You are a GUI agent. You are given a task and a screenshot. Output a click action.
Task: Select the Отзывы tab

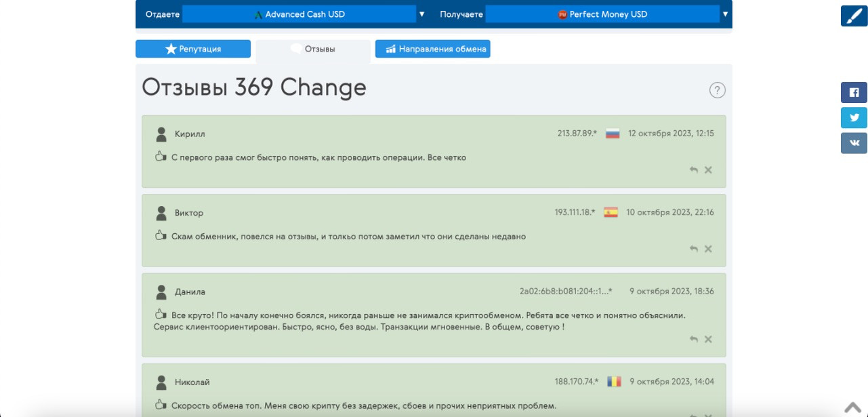point(313,49)
